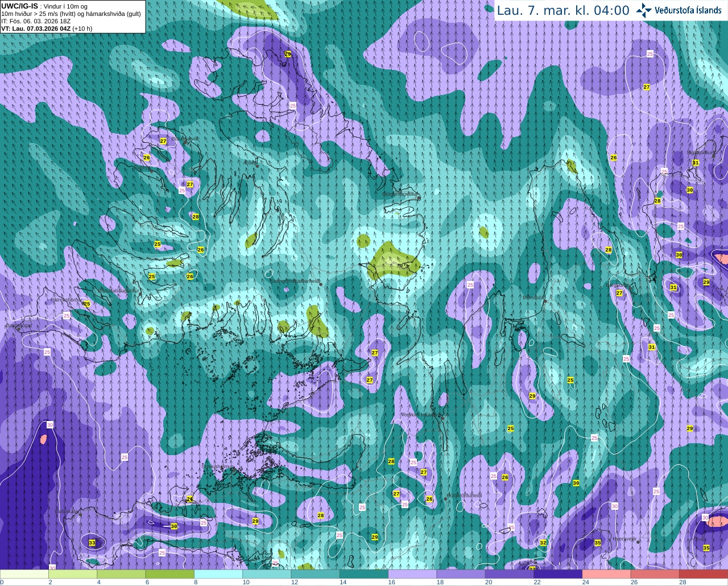This screenshot has width=728, height=586.
Task: Click the UWC/IG-IS model label
Action: pyautogui.click(x=19, y=6)
